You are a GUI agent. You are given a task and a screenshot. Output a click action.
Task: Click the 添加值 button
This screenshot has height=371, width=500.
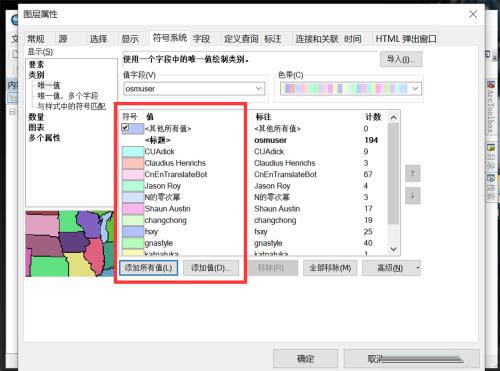tap(211, 268)
